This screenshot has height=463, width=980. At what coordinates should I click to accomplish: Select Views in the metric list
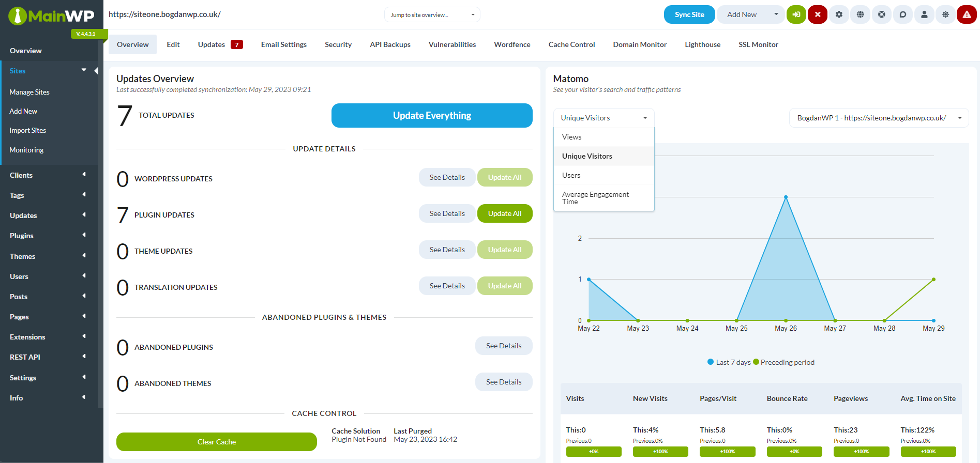pos(604,137)
